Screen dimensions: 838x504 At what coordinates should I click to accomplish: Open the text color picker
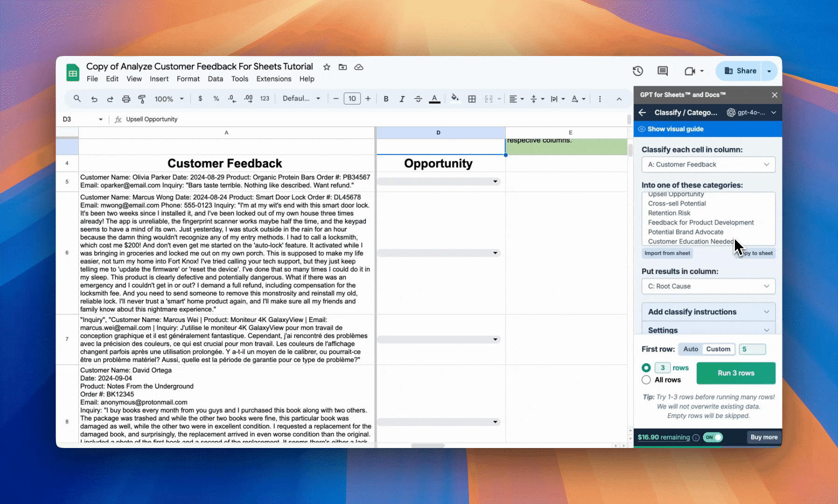[434, 99]
